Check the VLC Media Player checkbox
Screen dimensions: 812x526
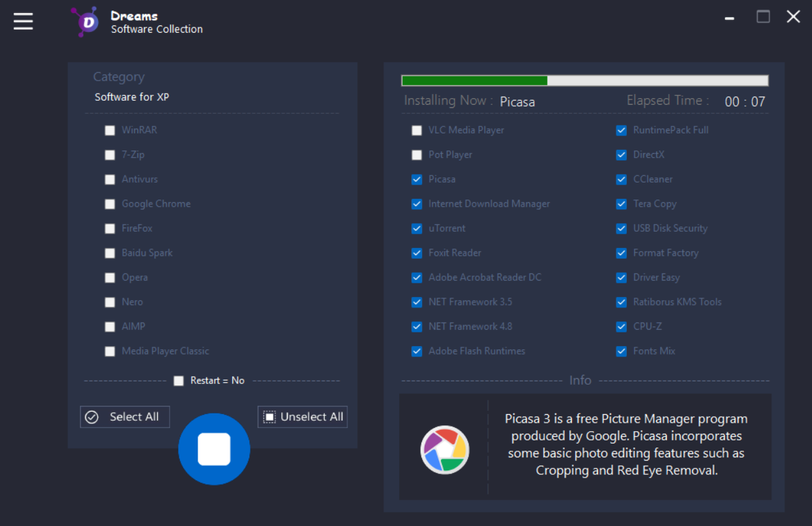[x=417, y=130]
